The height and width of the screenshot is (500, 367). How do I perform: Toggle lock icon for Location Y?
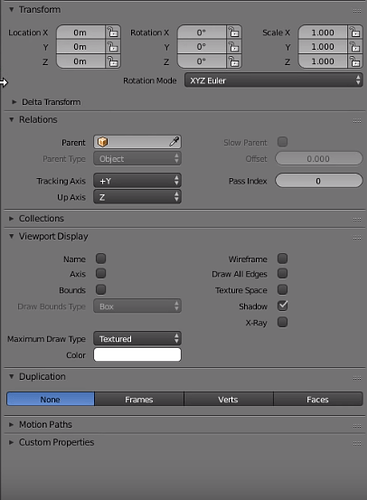[x=113, y=47]
